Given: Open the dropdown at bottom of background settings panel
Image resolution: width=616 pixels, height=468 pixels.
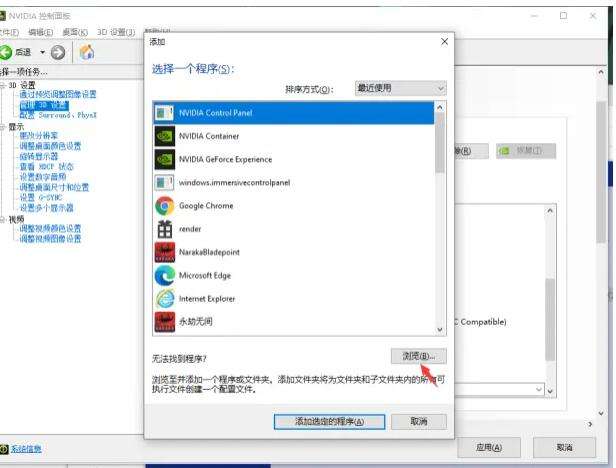Looking at the screenshot, I should [539, 389].
